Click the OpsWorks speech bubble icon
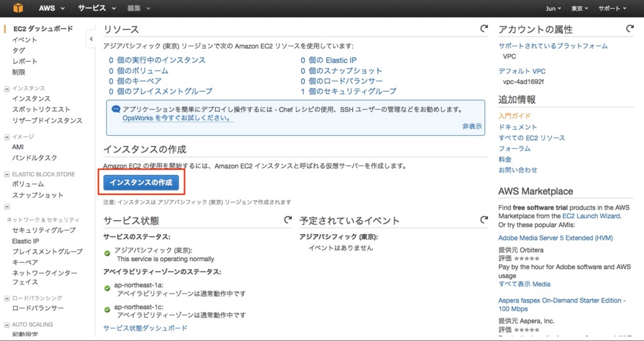Image resolution: width=644 pixels, height=341 pixels. tap(116, 109)
